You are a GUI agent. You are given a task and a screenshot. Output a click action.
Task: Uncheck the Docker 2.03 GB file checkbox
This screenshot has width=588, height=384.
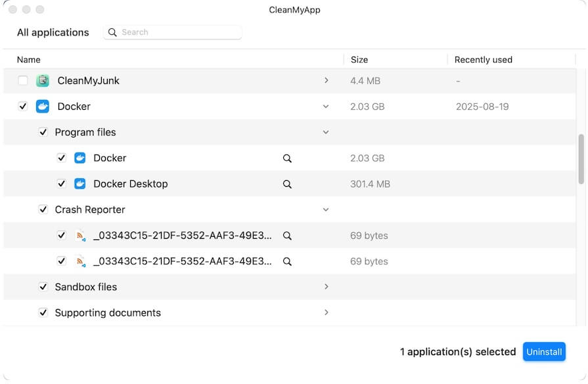pyautogui.click(x=62, y=158)
